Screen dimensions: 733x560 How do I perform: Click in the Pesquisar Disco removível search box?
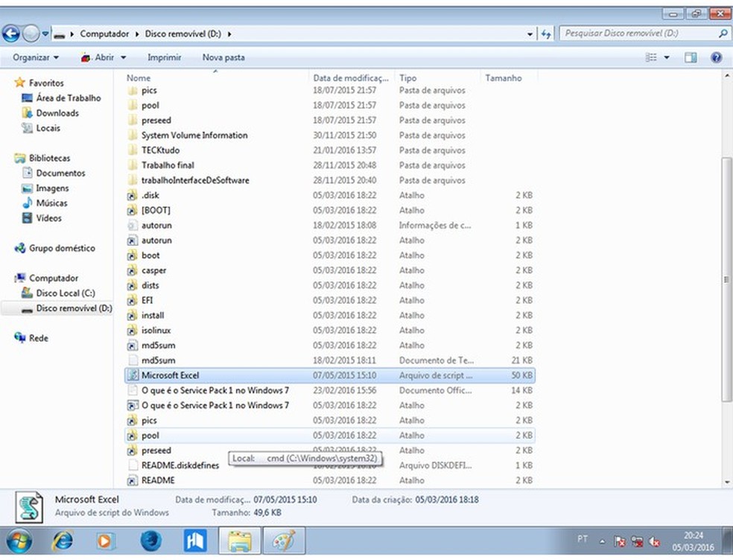tap(637, 34)
